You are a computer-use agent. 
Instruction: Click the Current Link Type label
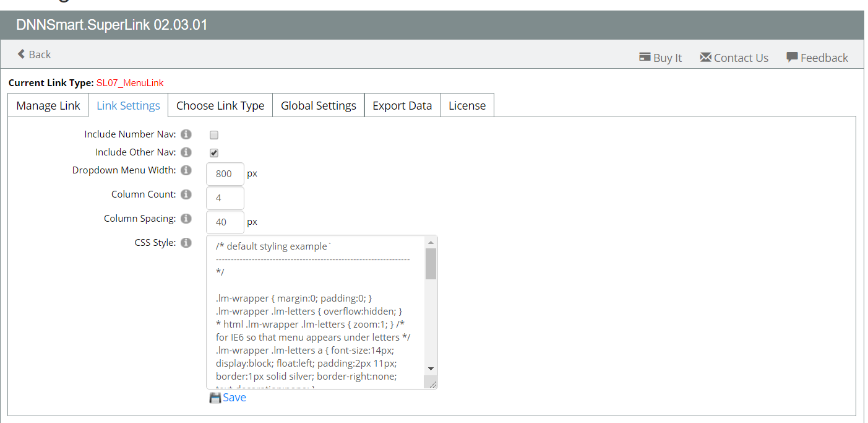[x=51, y=83]
